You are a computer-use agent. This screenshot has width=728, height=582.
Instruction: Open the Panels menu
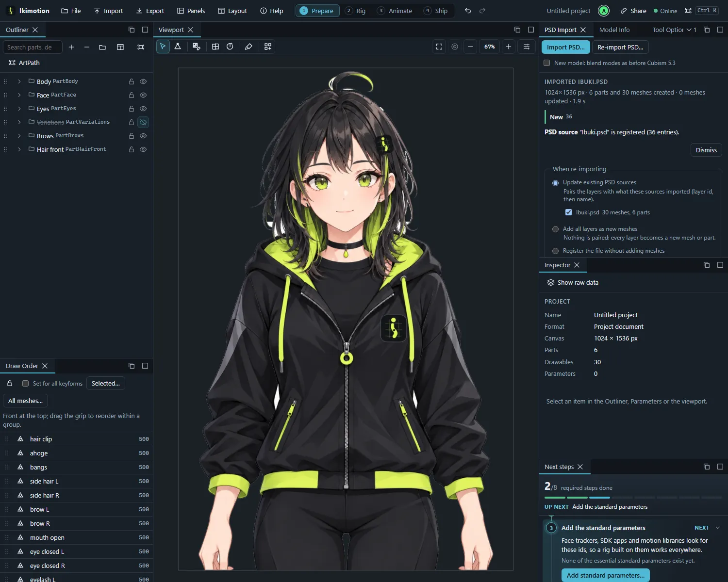coord(191,11)
